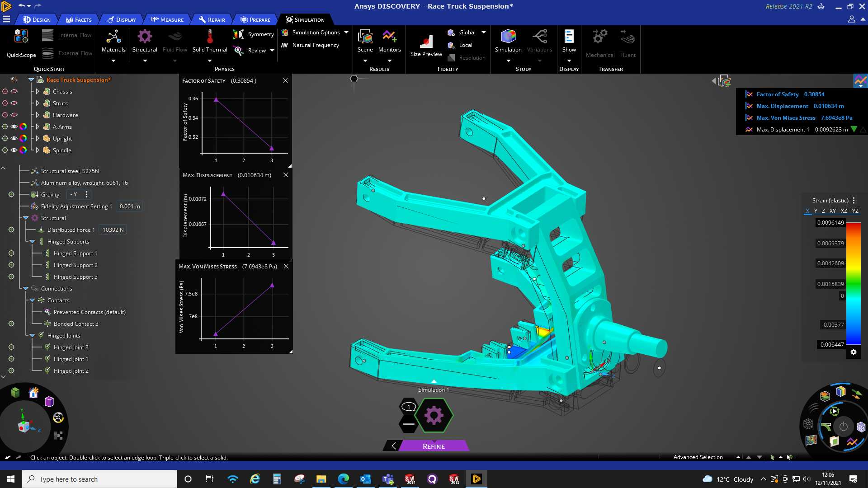Switch to the Prepare tab
868x488 pixels.
pyautogui.click(x=255, y=19)
